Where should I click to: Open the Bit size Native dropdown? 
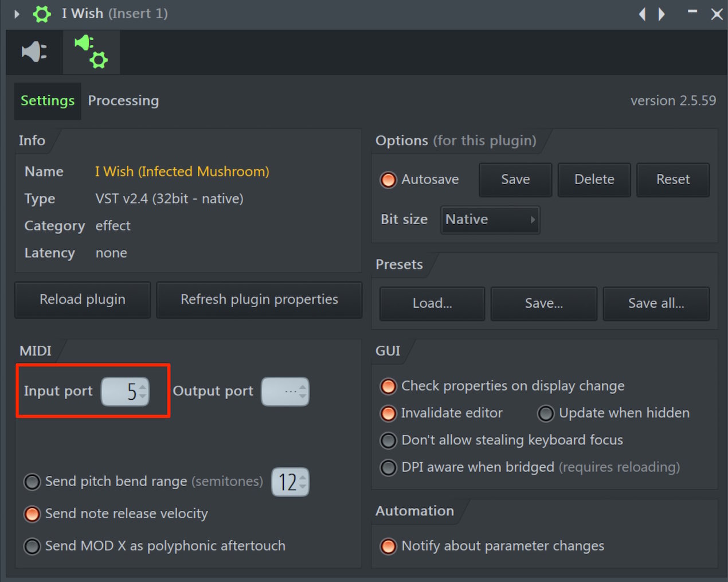[490, 220]
